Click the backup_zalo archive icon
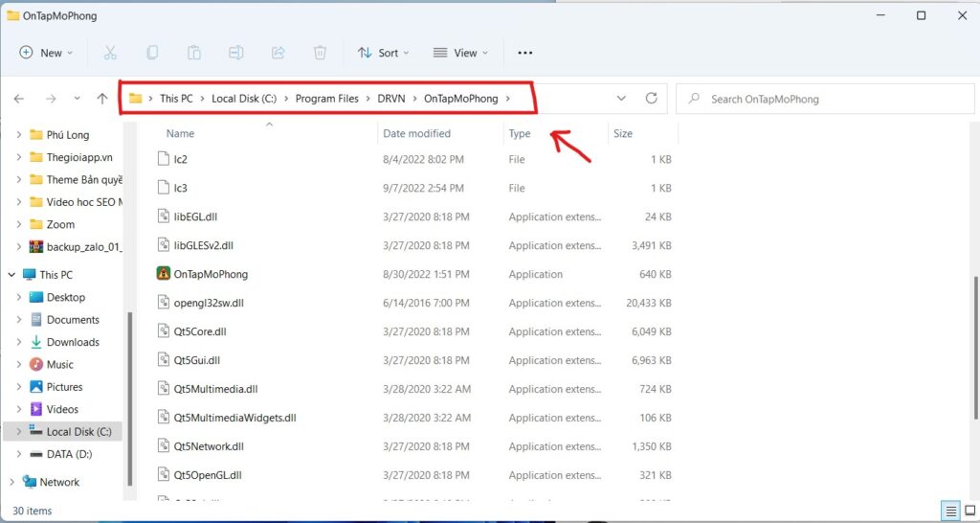Viewport: 980px width, 523px height. pos(36,247)
